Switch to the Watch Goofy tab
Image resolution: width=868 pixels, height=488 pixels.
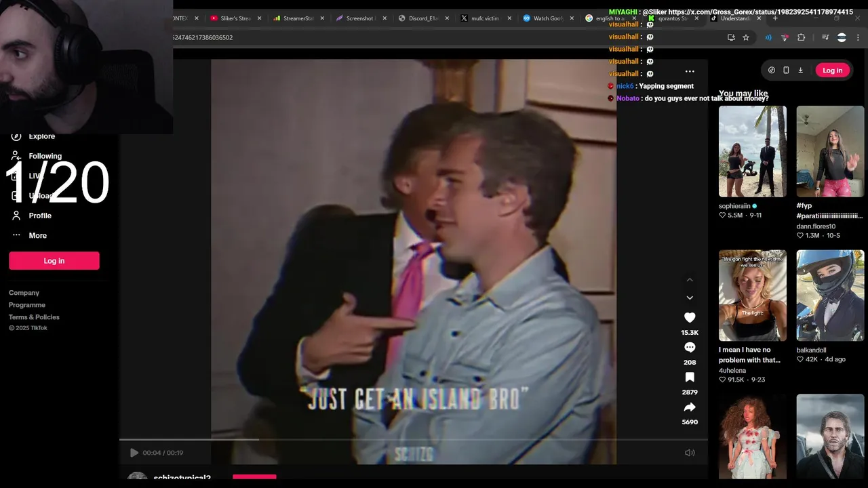[x=547, y=18]
